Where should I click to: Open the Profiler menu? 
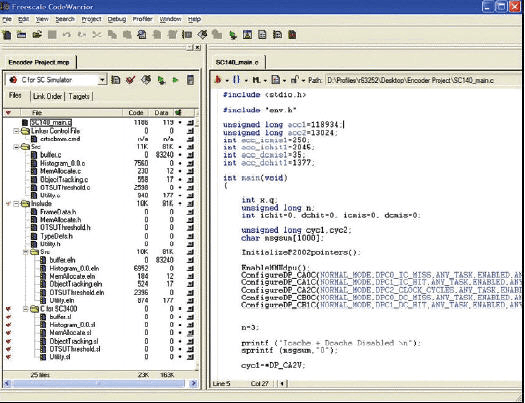pyautogui.click(x=143, y=19)
